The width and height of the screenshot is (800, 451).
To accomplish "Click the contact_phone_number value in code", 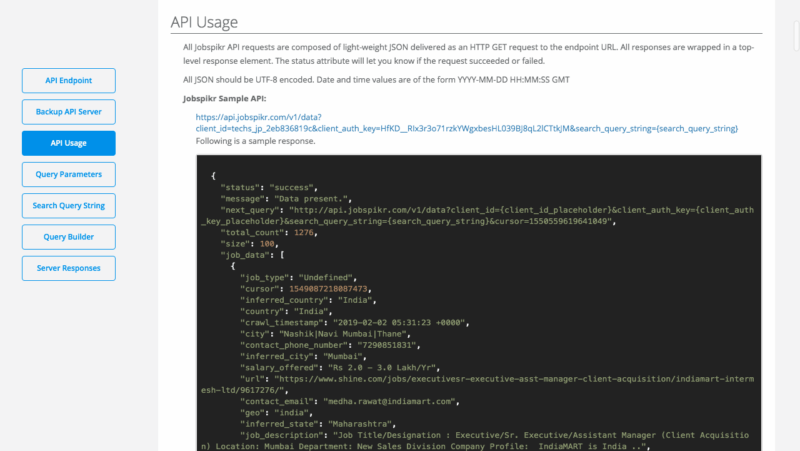I will [413, 345].
